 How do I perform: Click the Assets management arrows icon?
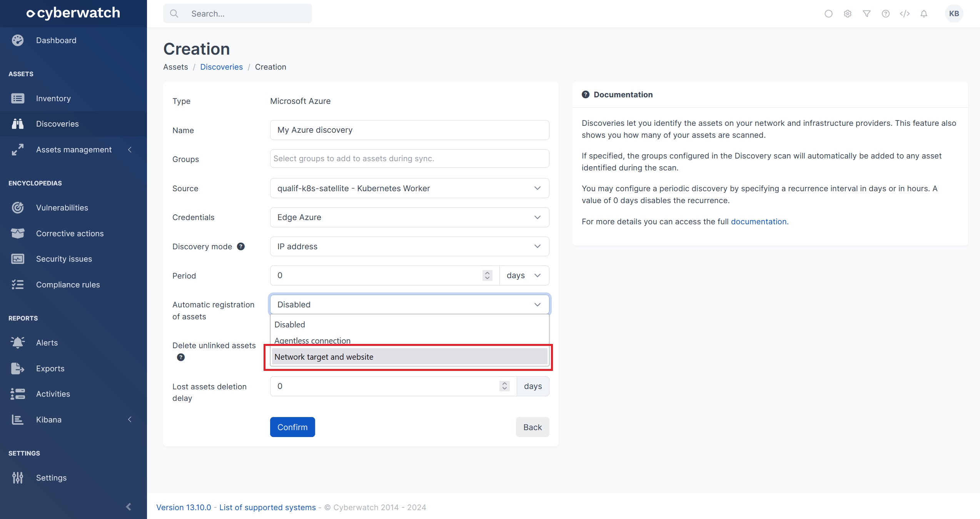click(18, 150)
